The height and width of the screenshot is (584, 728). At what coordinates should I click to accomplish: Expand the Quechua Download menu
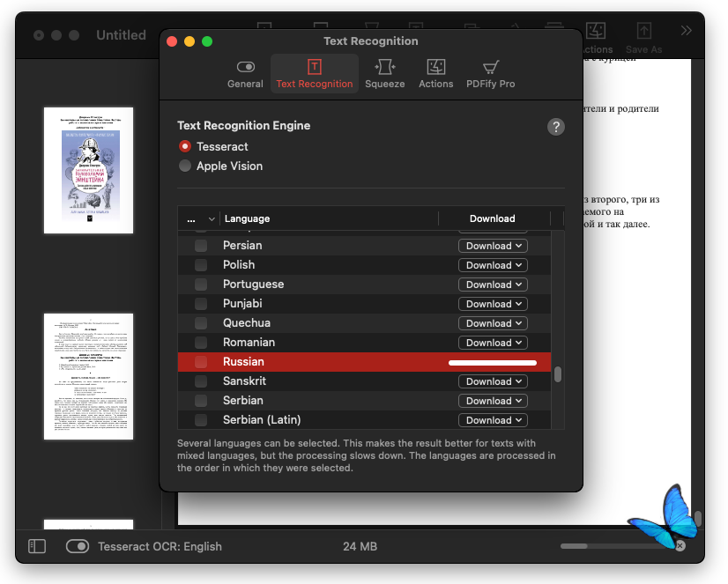coord(493,323)
